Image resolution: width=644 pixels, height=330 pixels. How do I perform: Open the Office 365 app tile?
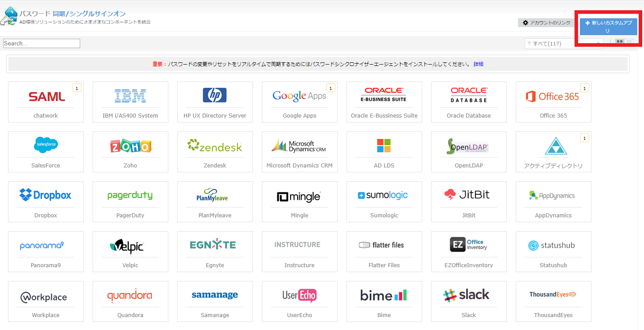coord(554,102)
